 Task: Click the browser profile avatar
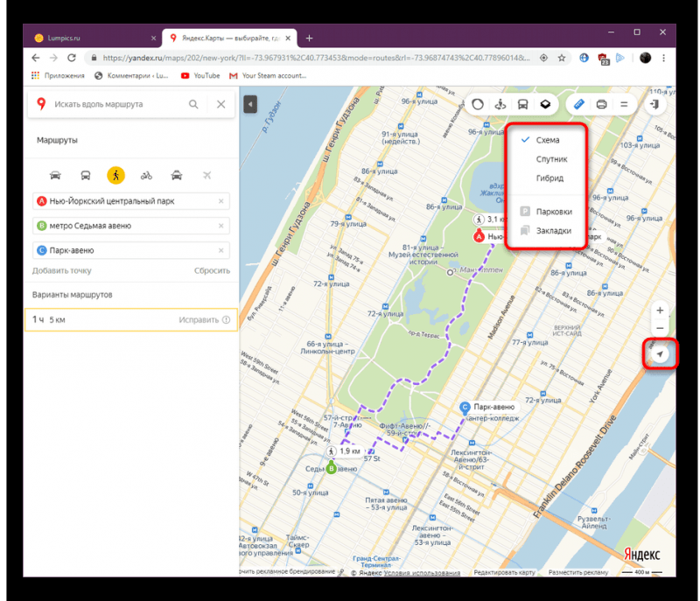[x=645, y=58]
